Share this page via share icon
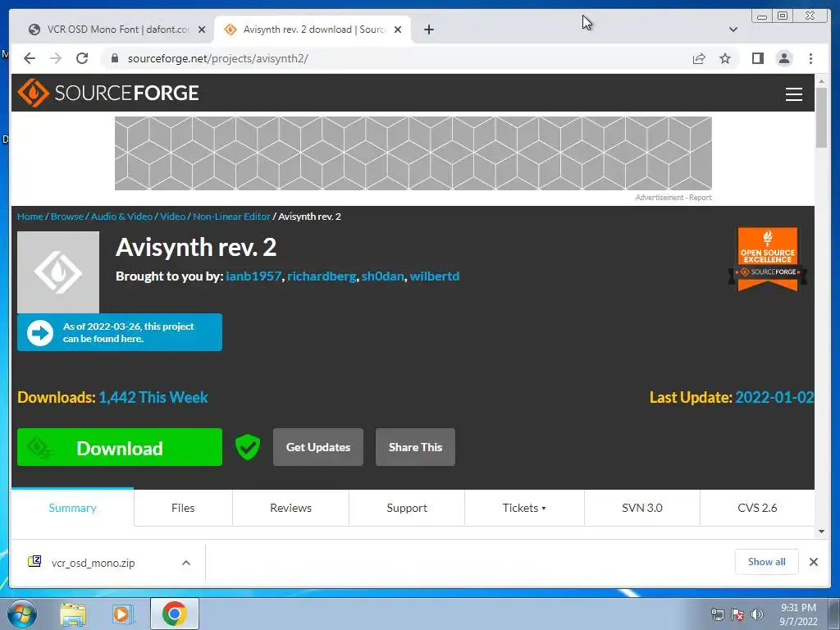 coord(699,58)
